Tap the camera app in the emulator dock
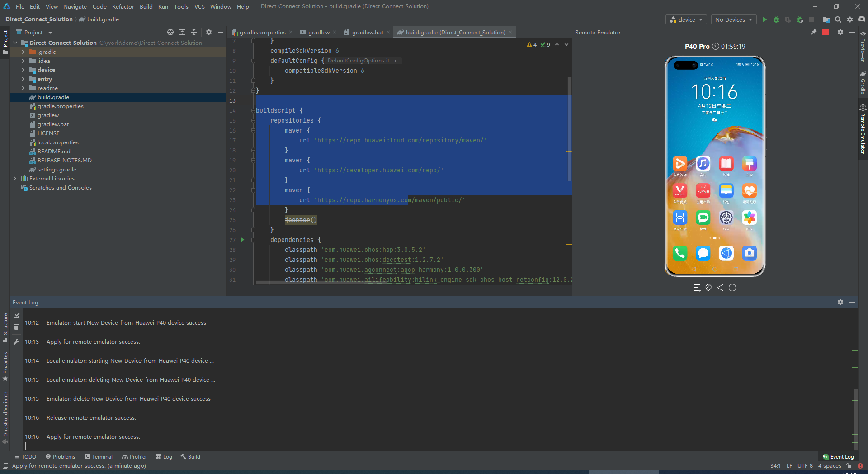868x474 pixels. click(749, 253)
